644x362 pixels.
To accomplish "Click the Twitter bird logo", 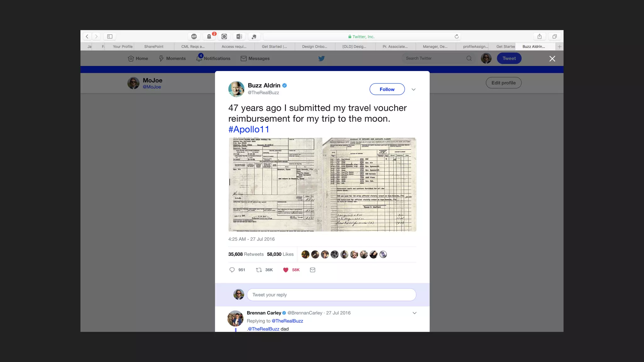I will [321, 58].
